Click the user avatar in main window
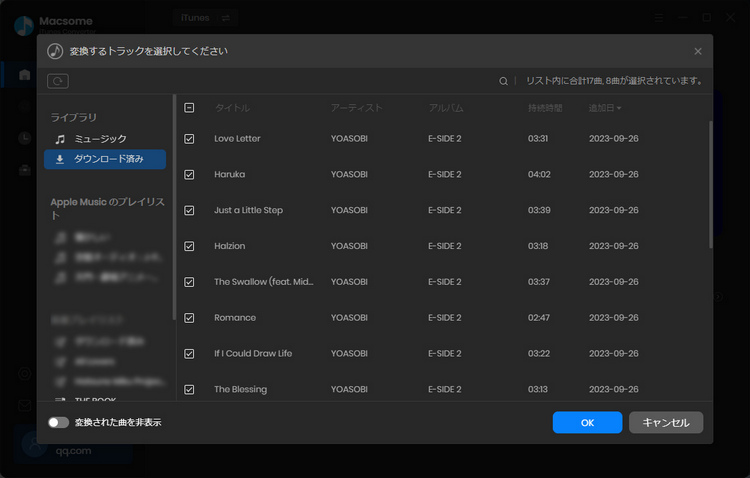Viewport: 750px width, 478px height. [34, 445]
